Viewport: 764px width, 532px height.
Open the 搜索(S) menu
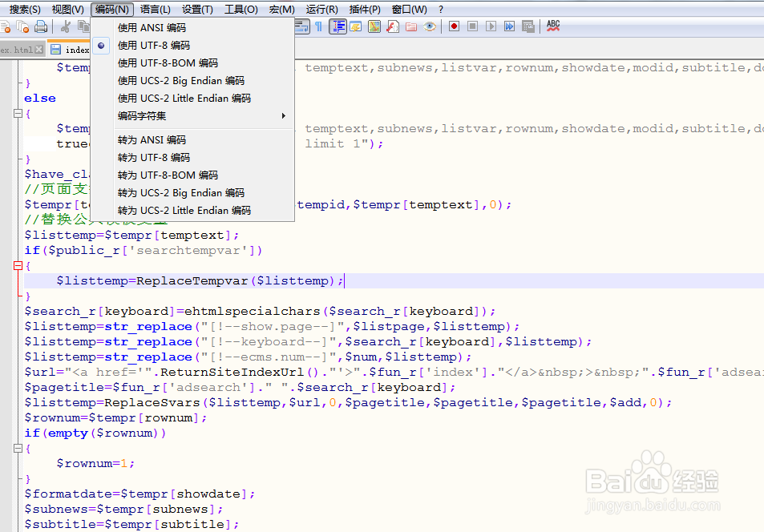(x=25, y=10)
